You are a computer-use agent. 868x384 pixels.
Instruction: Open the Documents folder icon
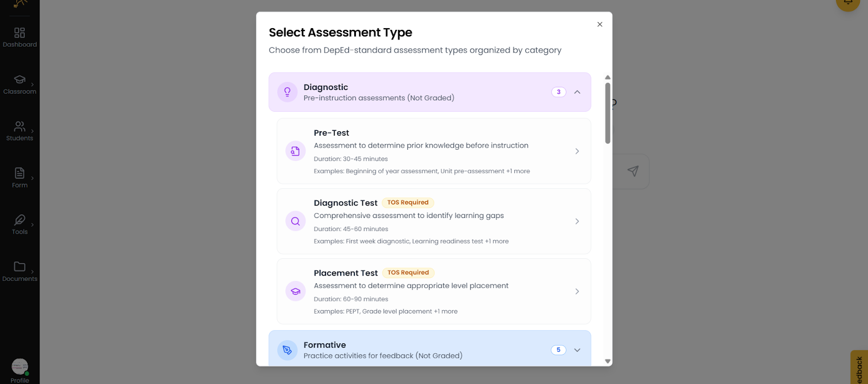pos(20,266)
